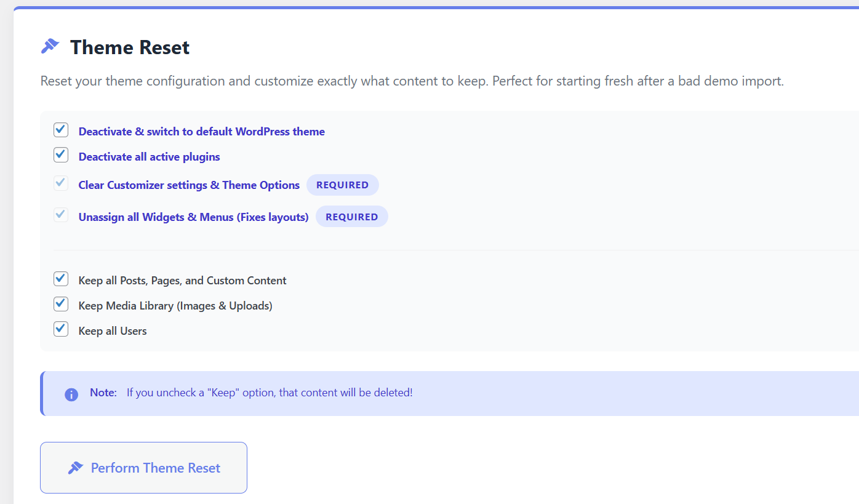Click the disabled Unassign all Widgets & Menus checkbox
Screen dimensions: 859x504
(61, 215)
